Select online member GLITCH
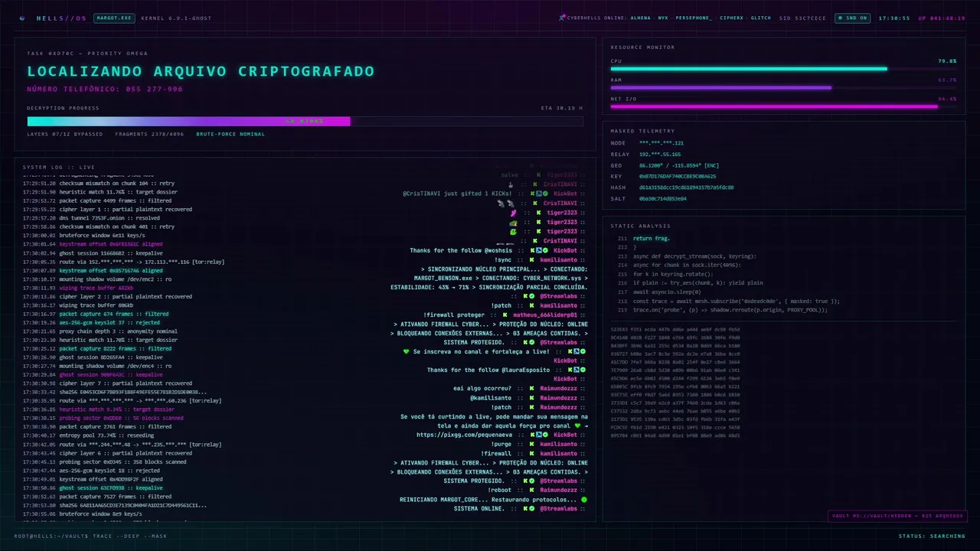Image resolution: width=980 pixels, height=551 pixels. tap(761, 18)
